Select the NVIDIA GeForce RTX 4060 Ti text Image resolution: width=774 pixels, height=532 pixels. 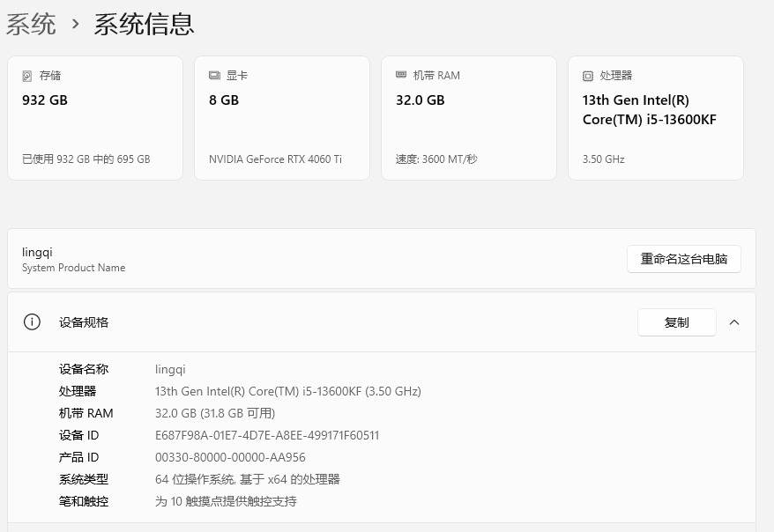[x=275, y=159]
